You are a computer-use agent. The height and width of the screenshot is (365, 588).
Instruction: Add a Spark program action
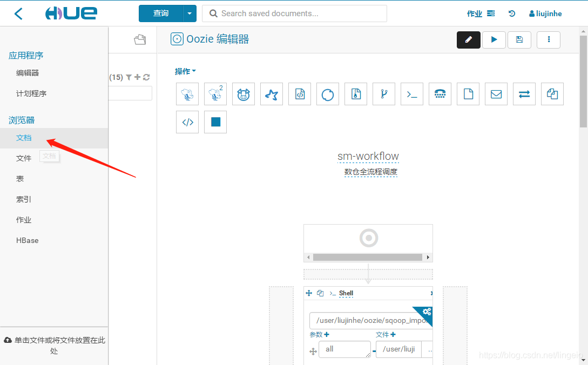pos(272,94)
